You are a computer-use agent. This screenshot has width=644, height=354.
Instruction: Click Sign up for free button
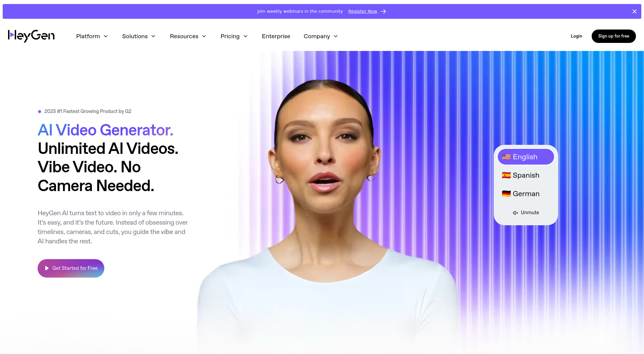pyautogui.click(x=613, y=36)
